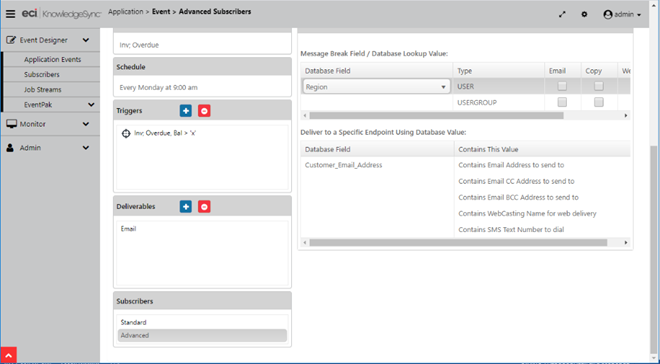This screenshot has height=364, width=660.
Task: Tick the Copy checkbox in USERGROUP row
Action: [x=599, y=102]
